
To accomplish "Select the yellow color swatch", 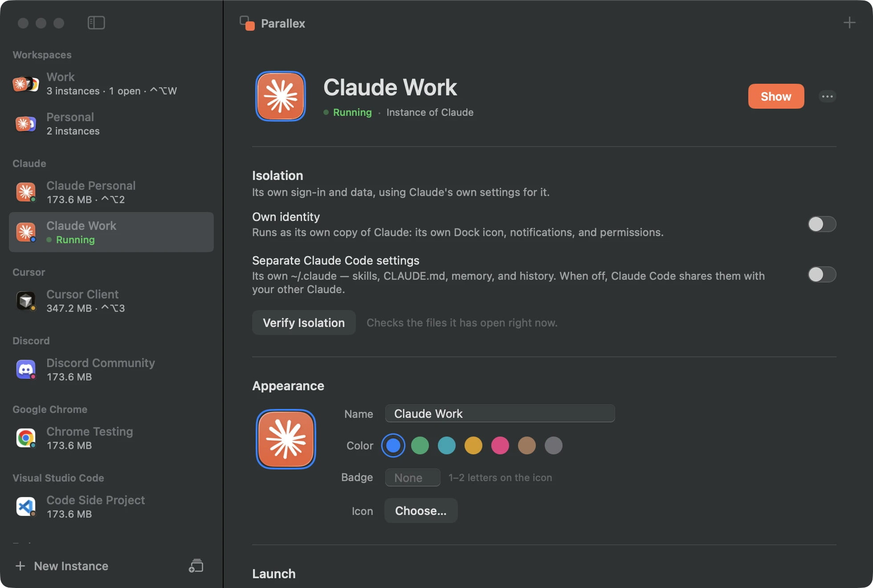I will 473,445.
